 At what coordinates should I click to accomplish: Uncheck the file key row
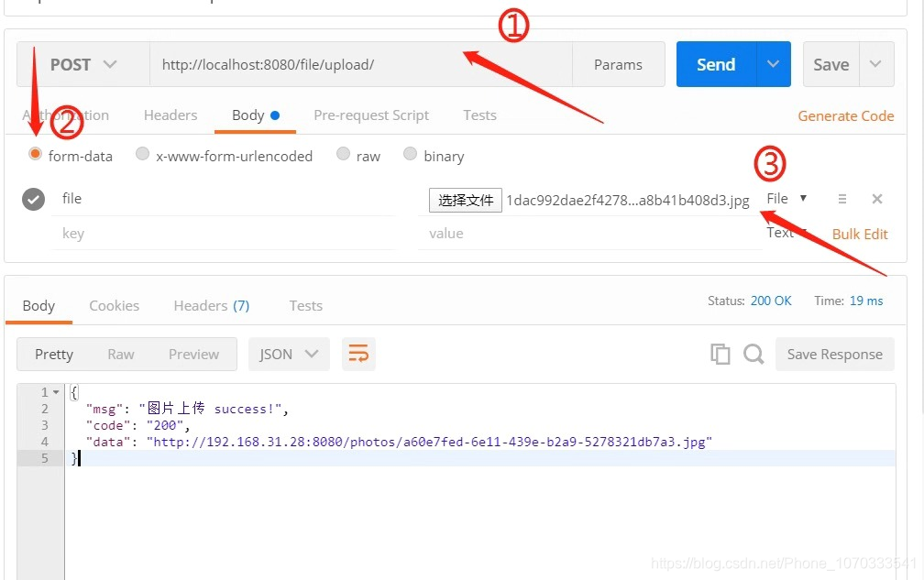33,198
